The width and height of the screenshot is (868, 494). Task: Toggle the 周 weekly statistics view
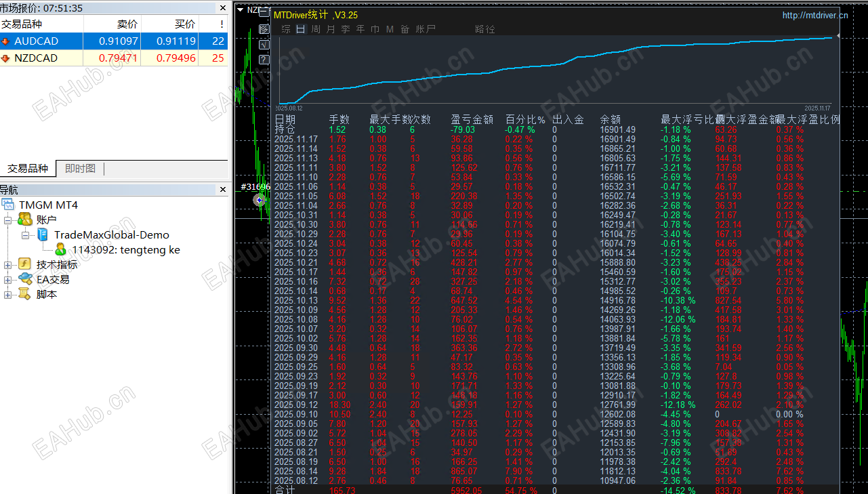coord(316,29)
